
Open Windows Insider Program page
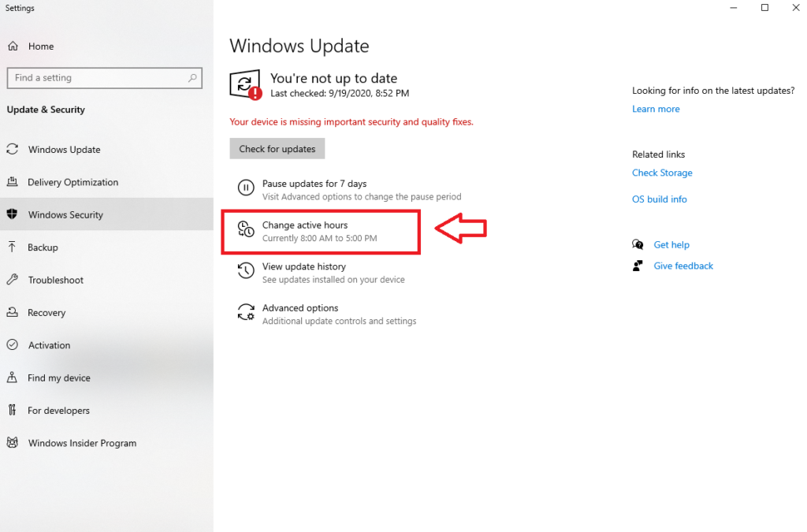(106, 442)
